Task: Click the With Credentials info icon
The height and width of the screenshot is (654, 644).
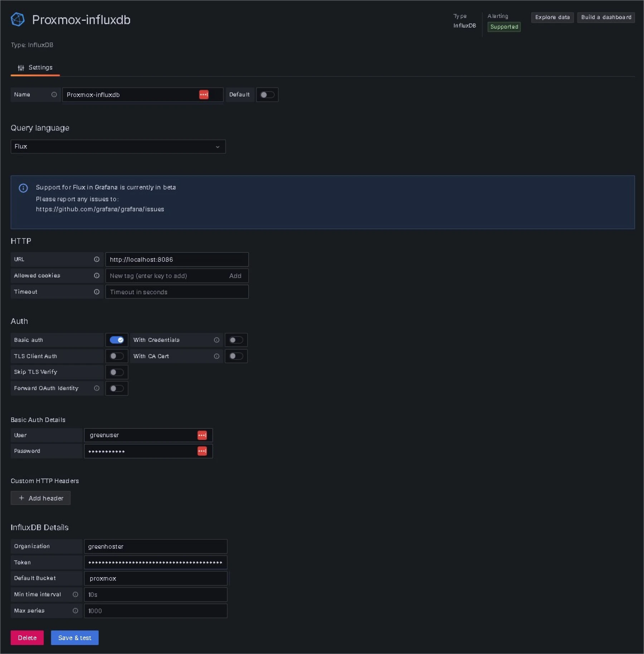Action: click(x=217, y=340)
